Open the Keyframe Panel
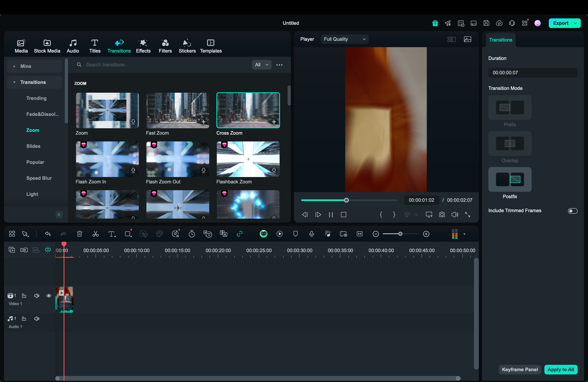Screen dimensions: 588x382 [520, 369]
